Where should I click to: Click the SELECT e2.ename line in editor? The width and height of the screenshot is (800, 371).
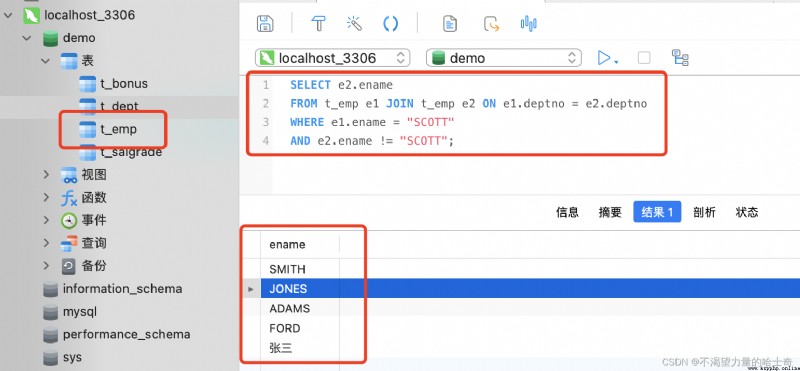pyautogui.click(x=341, y=85)
